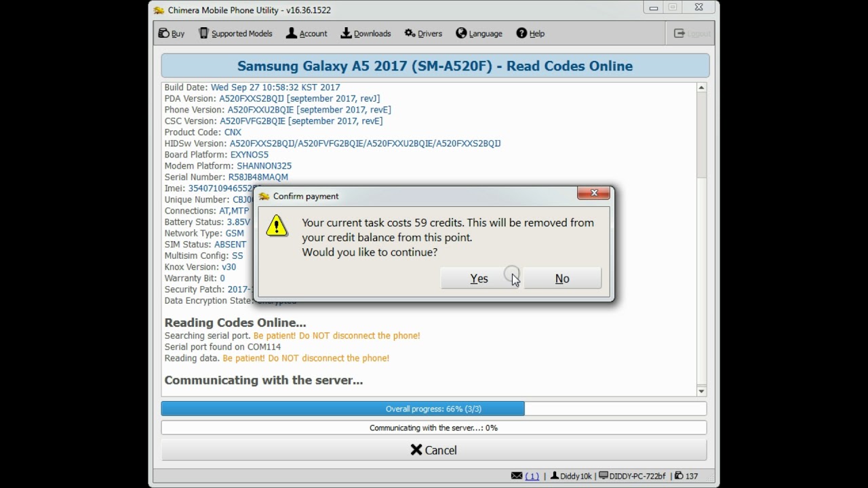Click Phone Version A520FXXU2BQIE text
The image size is (868, 488).
coord(278,110)
